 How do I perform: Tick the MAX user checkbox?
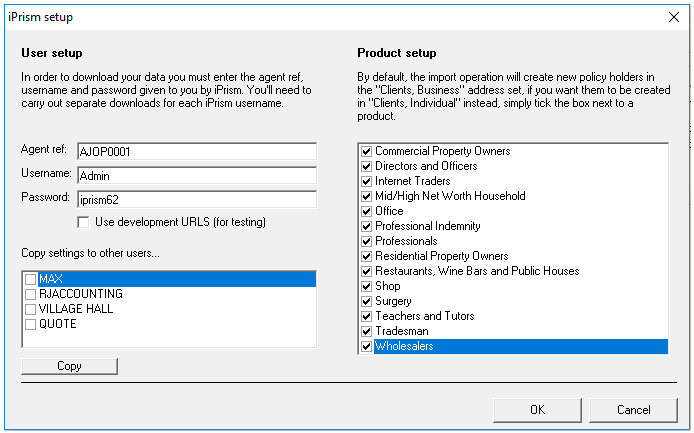(31, 279)
